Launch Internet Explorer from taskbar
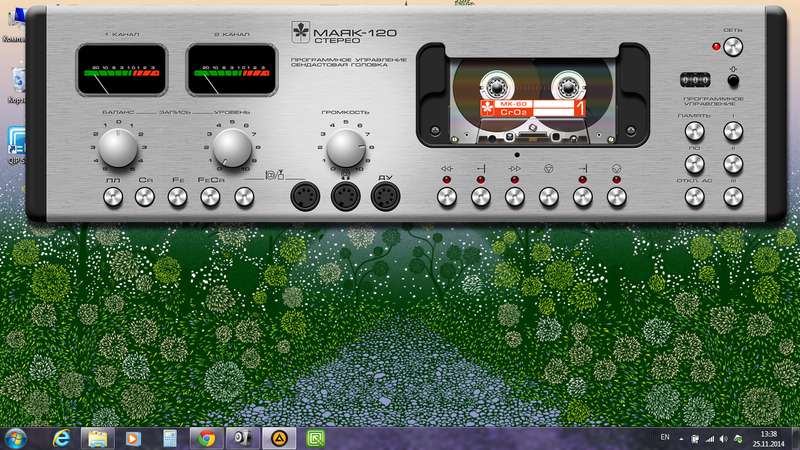The image size is (800, 450). click(x=62, y=439)
